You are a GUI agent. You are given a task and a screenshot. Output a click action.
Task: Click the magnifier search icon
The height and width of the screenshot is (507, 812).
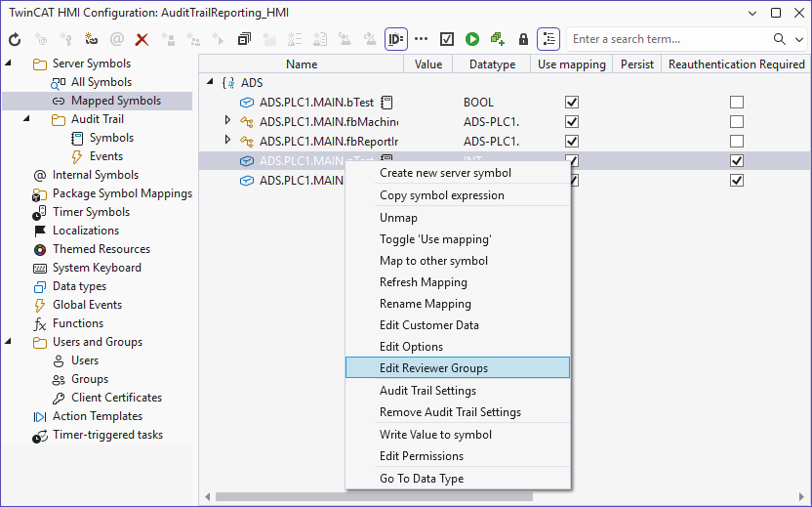click(x=780, y=39)
